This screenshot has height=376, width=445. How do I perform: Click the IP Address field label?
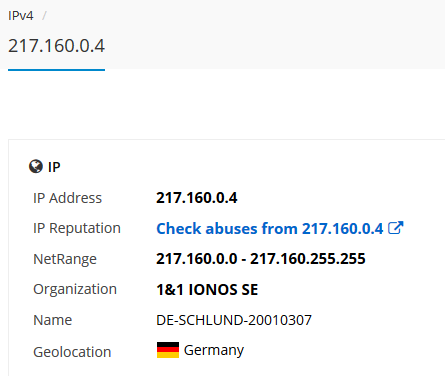[67, 198]
